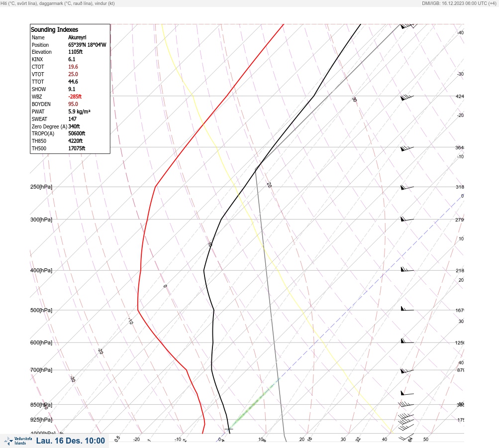
Task: Click the 'DMI/IGB: 16.12.2023 06:00 UTC (+4)' header
Action: pos(459,3)
